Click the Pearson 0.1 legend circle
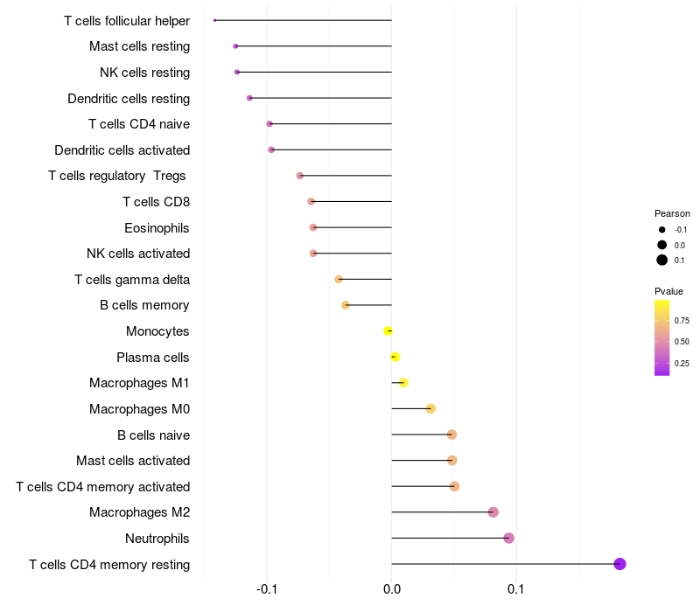Image resolution: width=700 pixels, height=612 pixels. point(661,260)
